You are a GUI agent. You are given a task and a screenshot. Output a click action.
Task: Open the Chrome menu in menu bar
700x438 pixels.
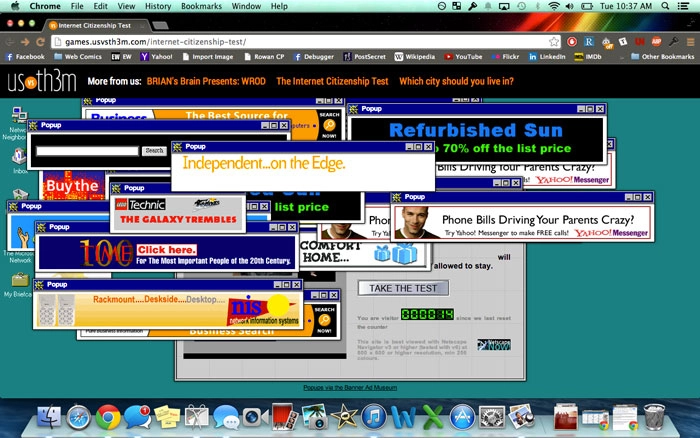tap(45, 6)
